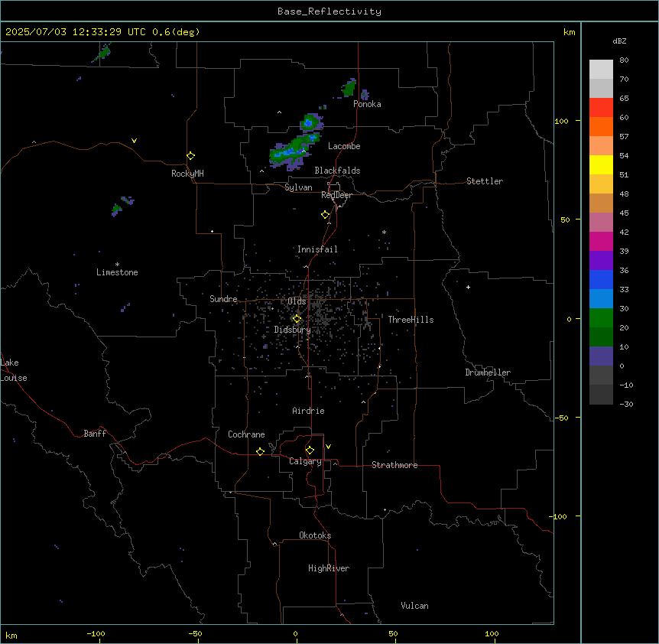This screenshot has height=644, width=659.
Task: Click the 0 tick label on the bottom km axis
Action: coord(295,633)
